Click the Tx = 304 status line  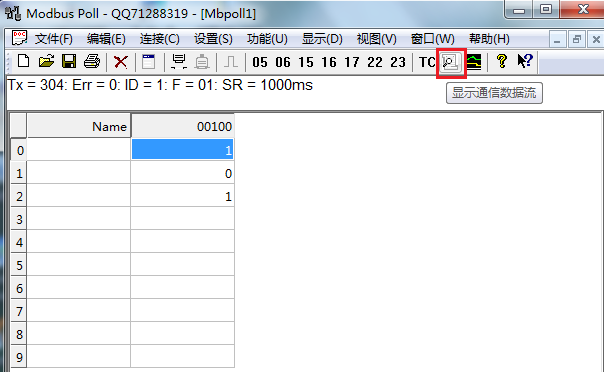(x=160, y=85)
